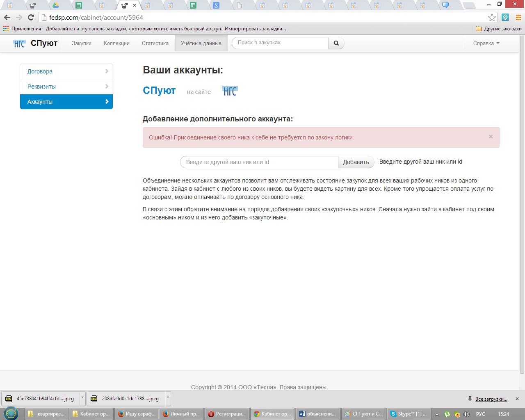Expand the Справка dropdown menu

coord(486,43)
